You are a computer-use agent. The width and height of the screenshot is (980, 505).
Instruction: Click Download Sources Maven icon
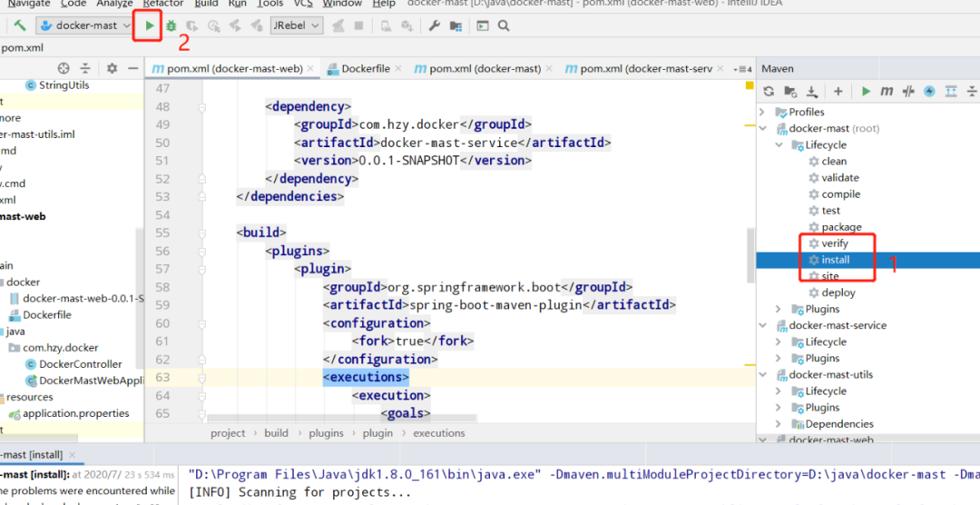tap(811, 92)
